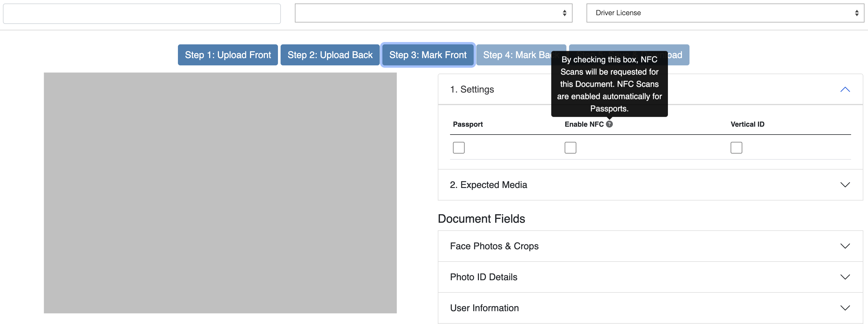Check the Passport checkbox

(458, 148)
